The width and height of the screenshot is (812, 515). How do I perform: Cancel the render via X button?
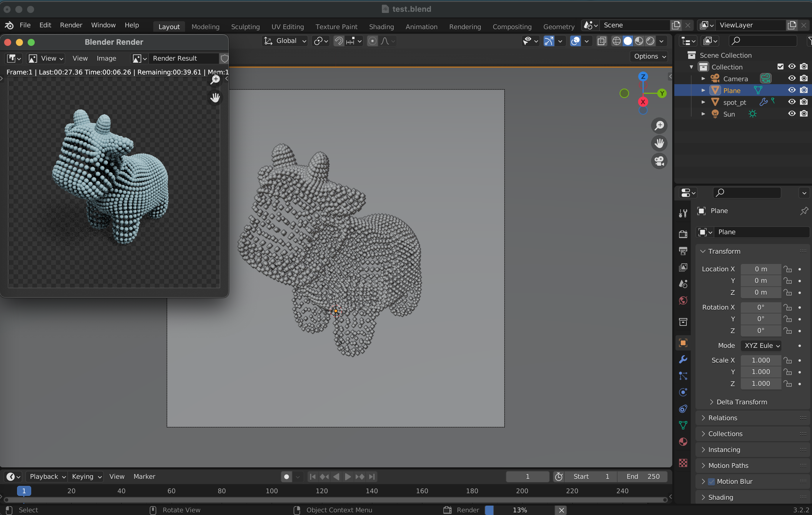561,510
